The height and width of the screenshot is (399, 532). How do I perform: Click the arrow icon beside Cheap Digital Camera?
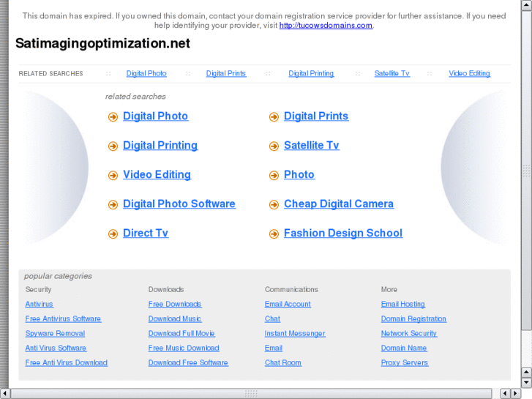tap(274, 205)
